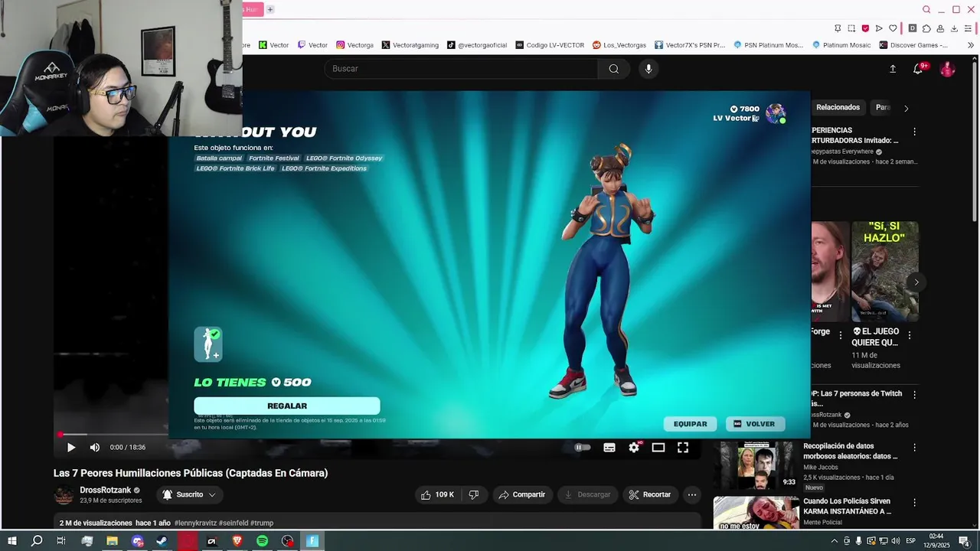Open the Vectoratgaming bookmark

click(x=410, y=45)
